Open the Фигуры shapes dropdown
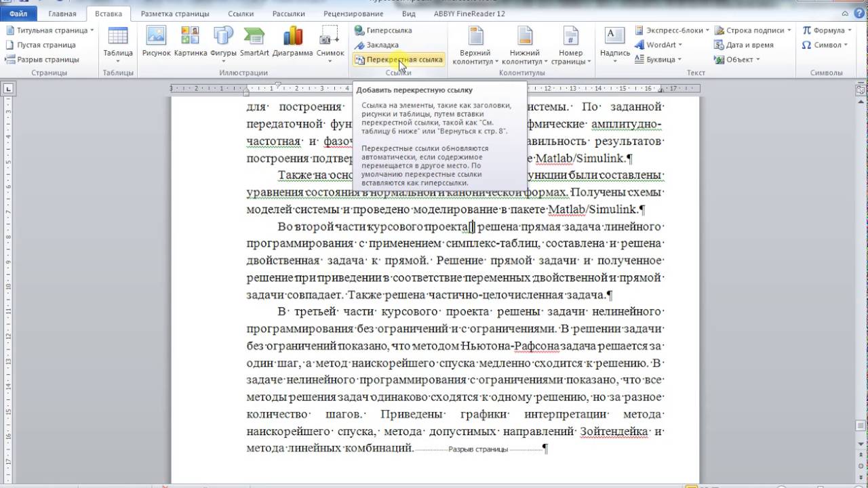The width and height of the screenshot is (868, 488). tap(223, 42)
